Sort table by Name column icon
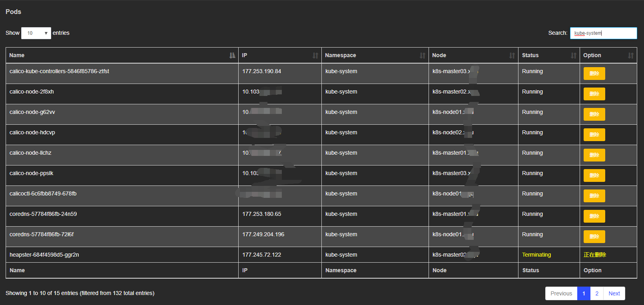The image size is (644, 305). coord(232,56)
